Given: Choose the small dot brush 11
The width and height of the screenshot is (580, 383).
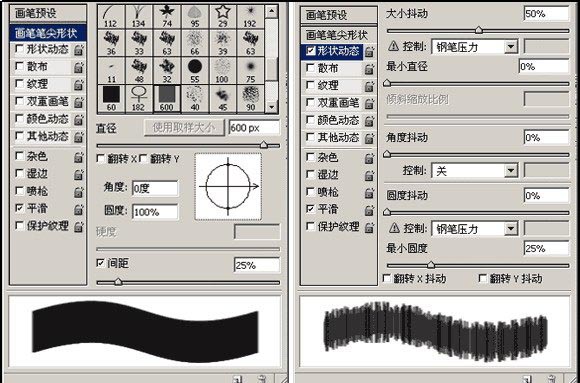Looking at the screenshot, I should [x=111, y=71].
